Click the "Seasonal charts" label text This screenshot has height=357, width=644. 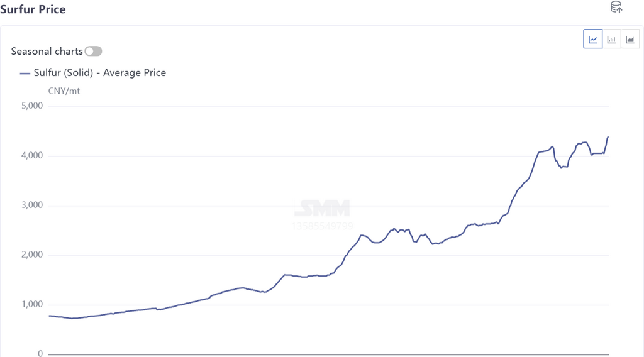click(47, 51)
